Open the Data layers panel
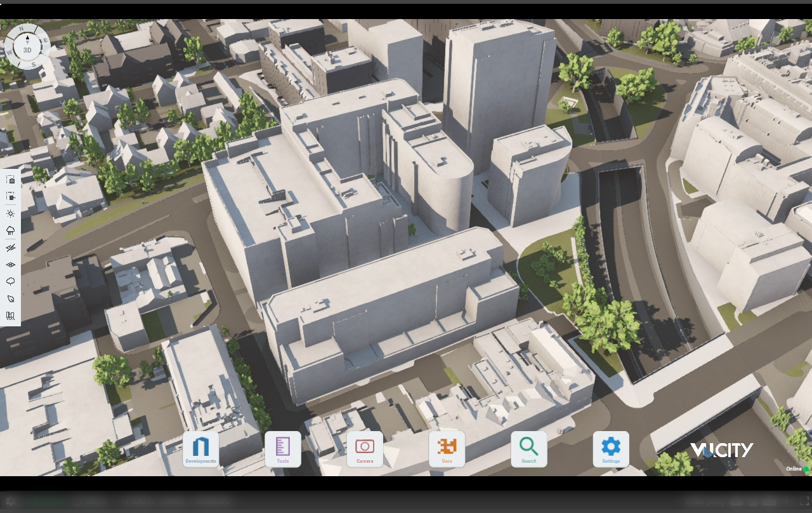Image resolution: width=812 pixels, height=513 pixels. click(447, 450)
